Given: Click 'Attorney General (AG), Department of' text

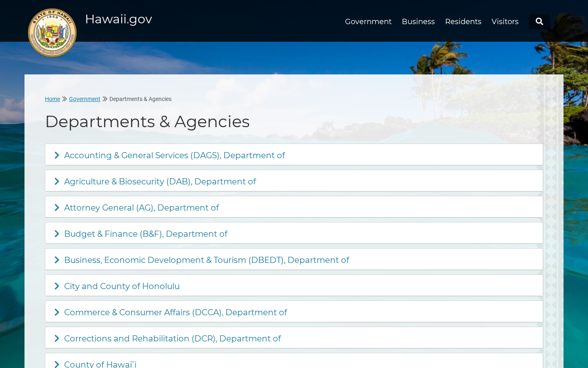Looking at the screenshot, I should click(141, 208).
